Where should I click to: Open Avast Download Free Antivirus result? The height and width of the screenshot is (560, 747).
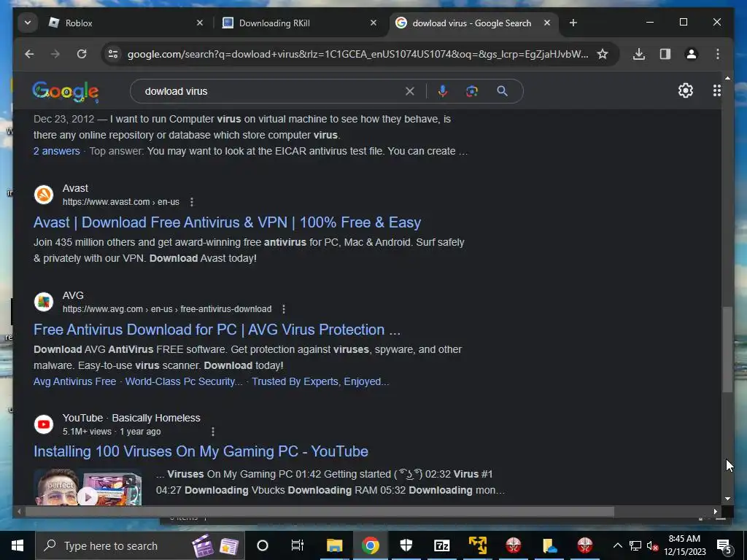tap(228, 222)
